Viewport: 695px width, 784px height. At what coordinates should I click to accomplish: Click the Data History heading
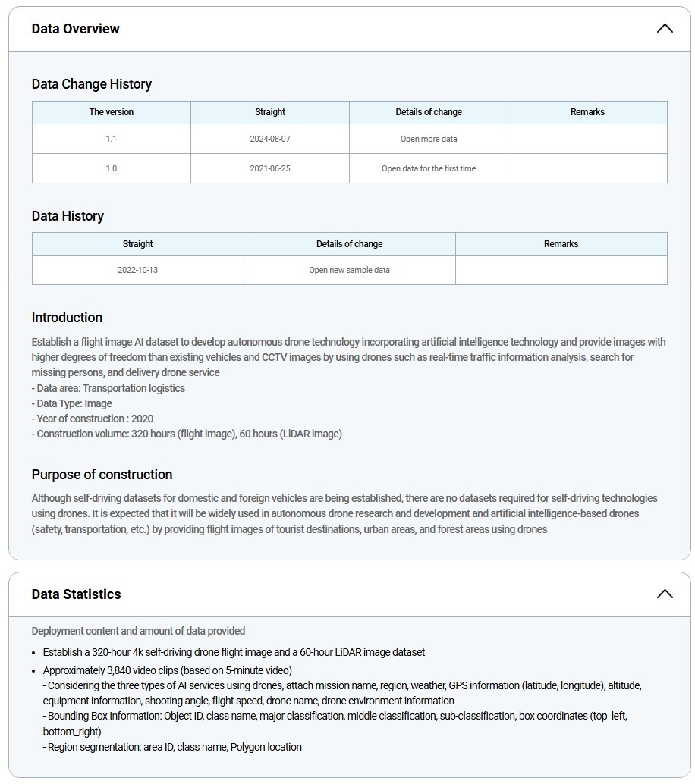(x=68, y=216)
